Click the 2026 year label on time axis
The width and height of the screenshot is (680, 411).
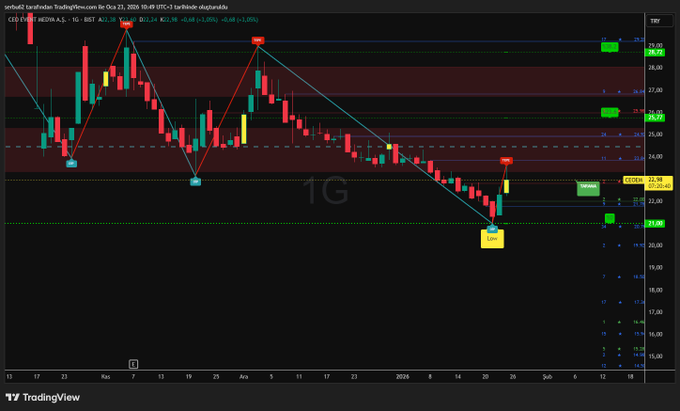[x=402, y=377]
